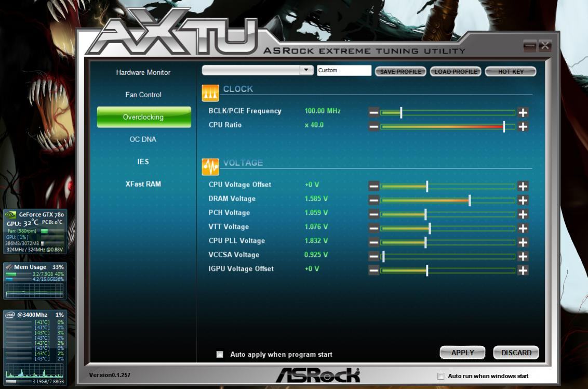Increase IGPU Voltage Offset with plus

tap(523, 270)
